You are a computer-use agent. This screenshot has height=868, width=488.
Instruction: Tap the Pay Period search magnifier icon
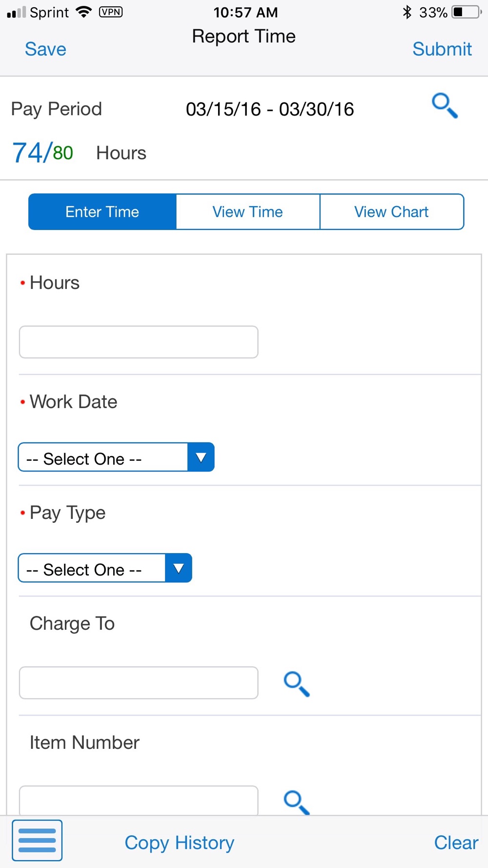[445, 106]
